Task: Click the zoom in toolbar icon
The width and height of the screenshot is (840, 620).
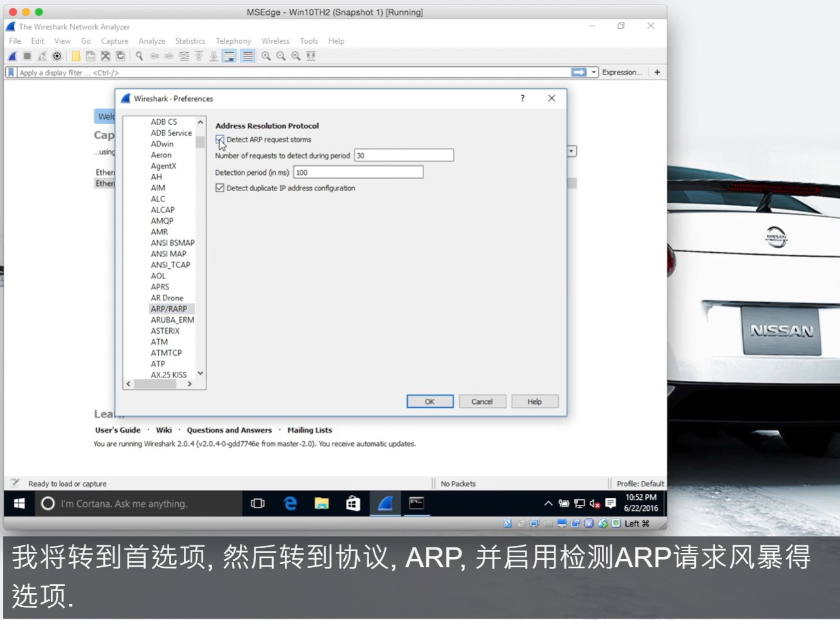Action: (x=266, y=57)
